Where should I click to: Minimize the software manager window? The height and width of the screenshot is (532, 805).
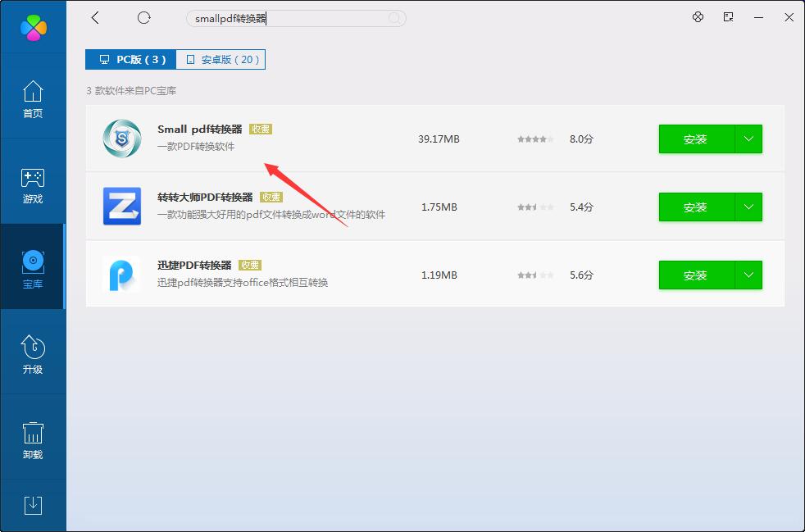click(x=758, y=17)
